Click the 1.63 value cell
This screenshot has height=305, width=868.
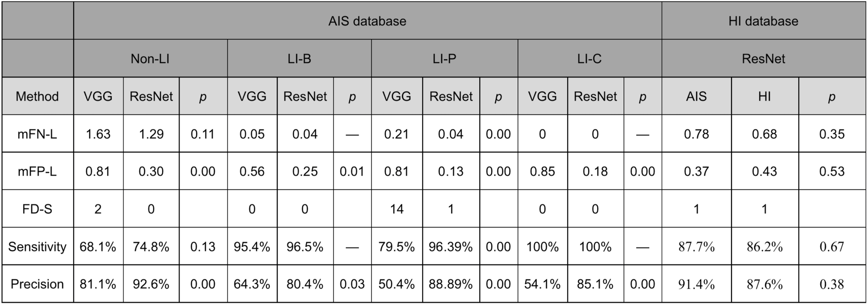point(98,134)
